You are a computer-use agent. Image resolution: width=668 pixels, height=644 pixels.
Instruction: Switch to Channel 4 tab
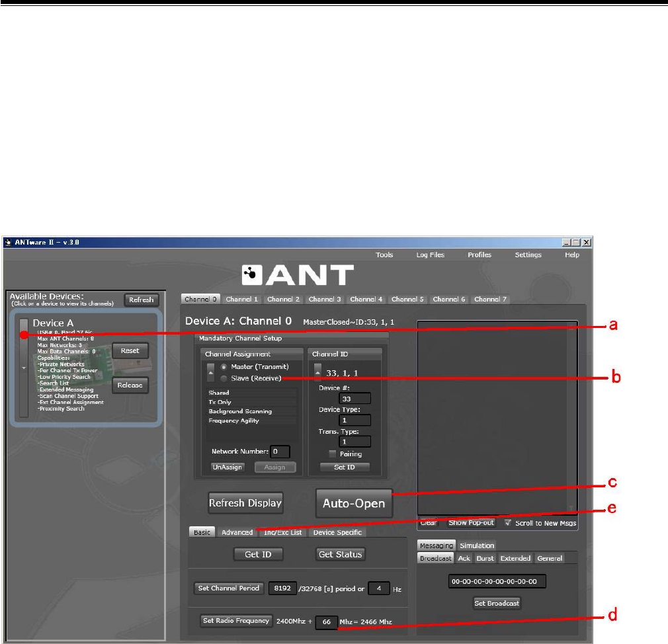[366, 299]
